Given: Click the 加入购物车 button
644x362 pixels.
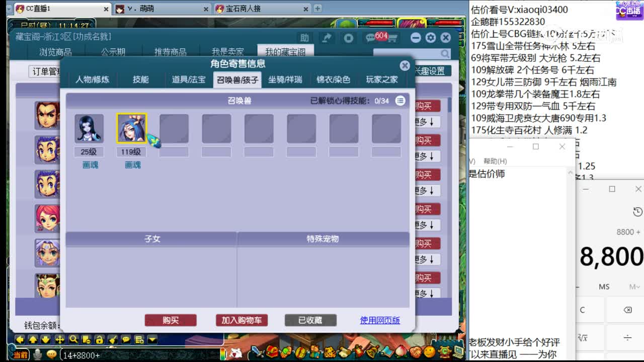Looking at the screenshot, I should (242, 320).
